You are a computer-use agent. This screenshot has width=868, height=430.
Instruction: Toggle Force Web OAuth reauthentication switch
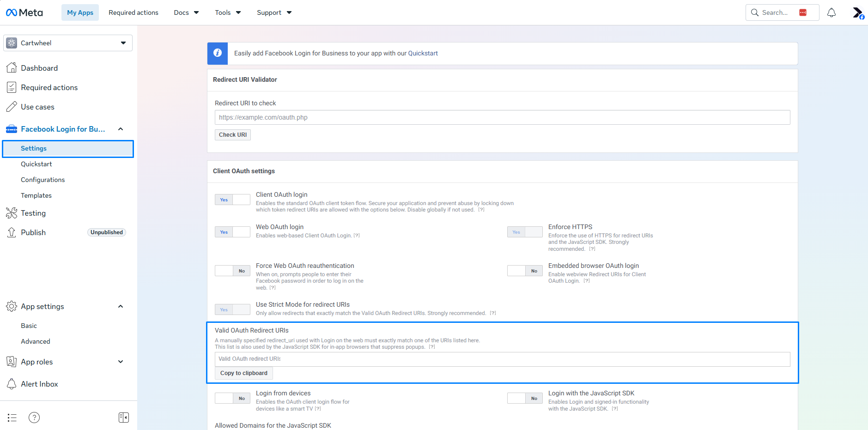(x=232, y=271)
